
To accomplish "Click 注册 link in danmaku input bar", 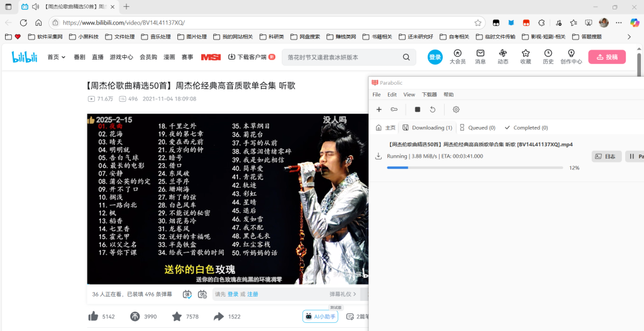I will click(x=253, y=294).
